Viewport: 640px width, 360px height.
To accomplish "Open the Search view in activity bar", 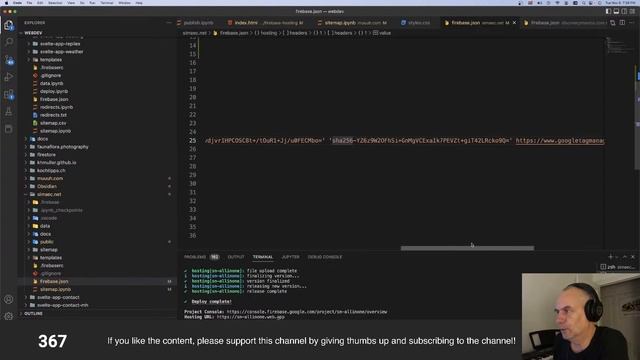I will (x=9, y=42).
